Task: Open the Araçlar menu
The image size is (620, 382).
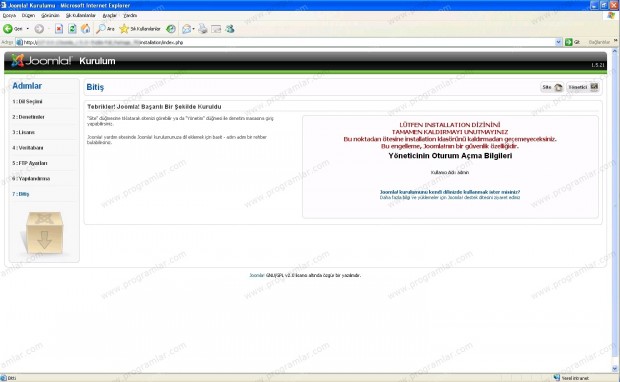Action: 110,15
